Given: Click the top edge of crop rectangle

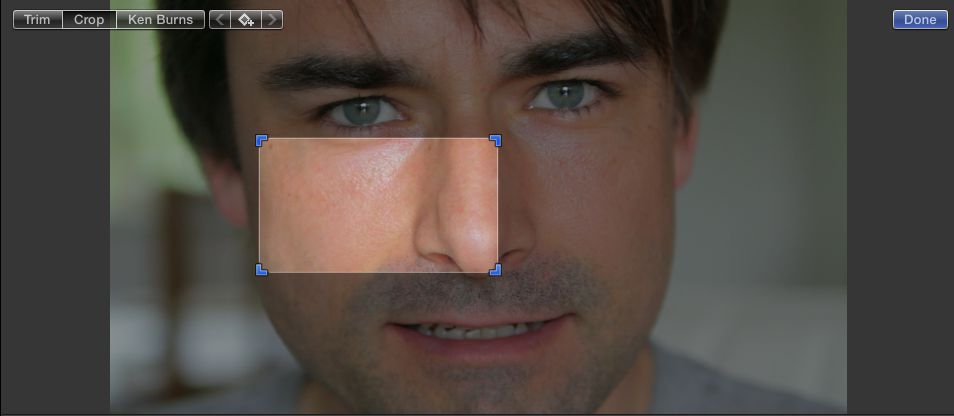Looking at the screenshot, I should [x=378, y=139].
